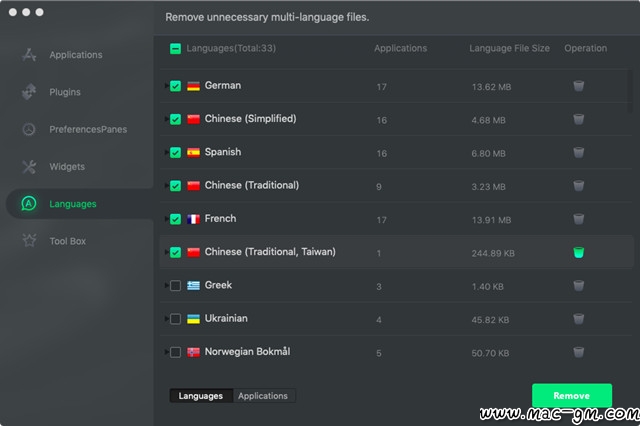This screenshot has height=426, width=640.
Task: Click the Language File Size column header
Action: pos(507,48)
